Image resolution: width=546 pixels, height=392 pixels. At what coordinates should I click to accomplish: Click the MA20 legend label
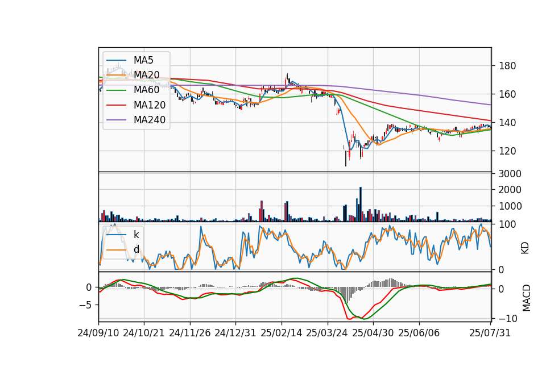[x=147, y=75]
